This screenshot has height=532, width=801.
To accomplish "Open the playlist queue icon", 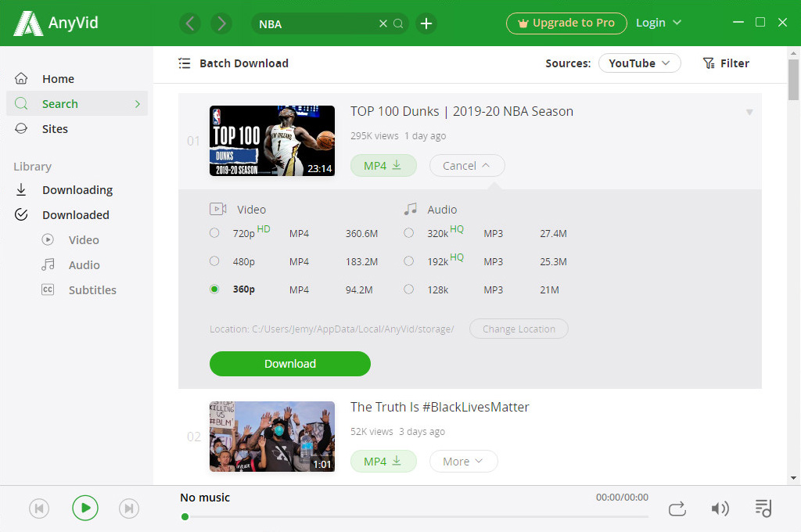I will click(763, 508).
